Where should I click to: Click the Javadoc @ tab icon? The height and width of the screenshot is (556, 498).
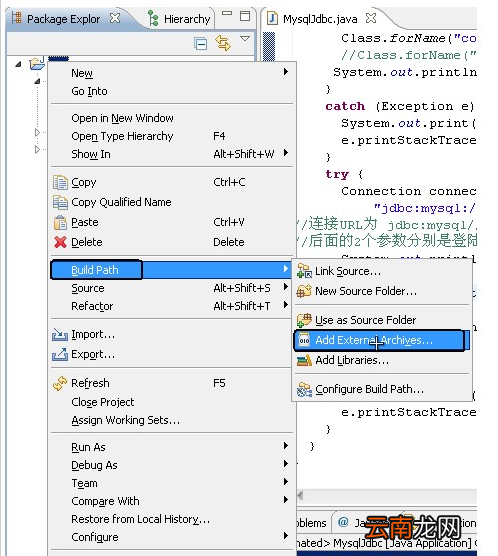[x=343, y=522]
